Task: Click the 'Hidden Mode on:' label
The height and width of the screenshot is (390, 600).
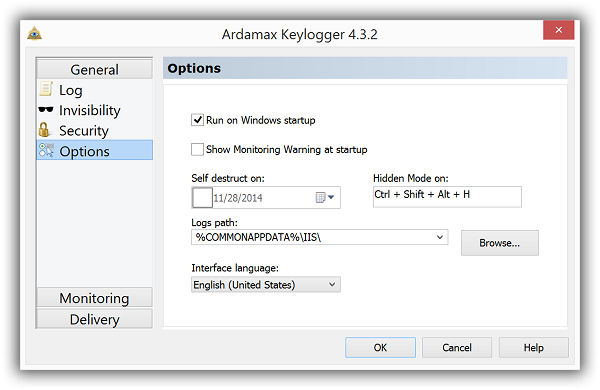Action: pyautogui.click(x=411, y=178)
